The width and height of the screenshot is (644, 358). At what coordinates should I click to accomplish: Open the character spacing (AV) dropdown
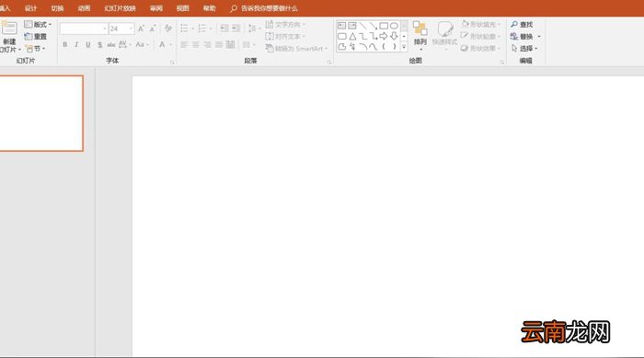tap(125, 44)
